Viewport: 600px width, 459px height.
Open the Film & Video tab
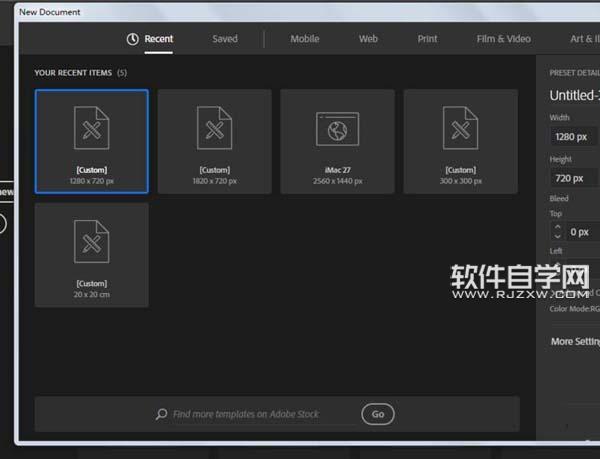(504, 39)
